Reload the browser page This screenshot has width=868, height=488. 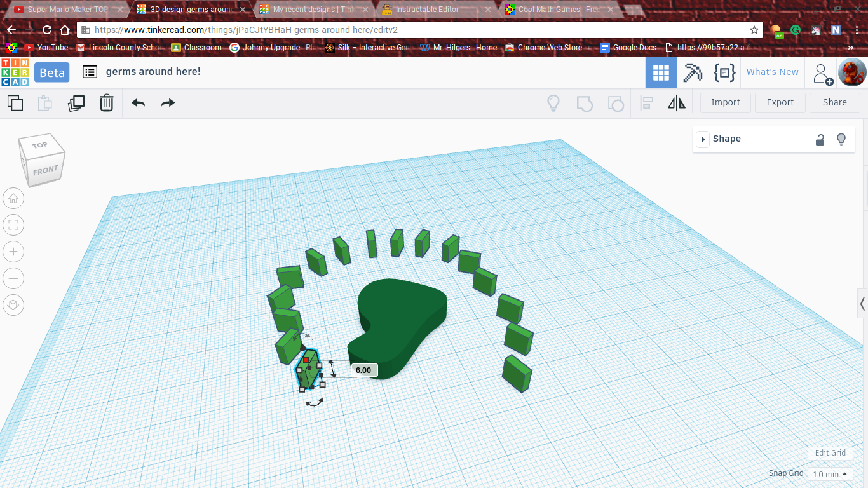tap(47, 30)
